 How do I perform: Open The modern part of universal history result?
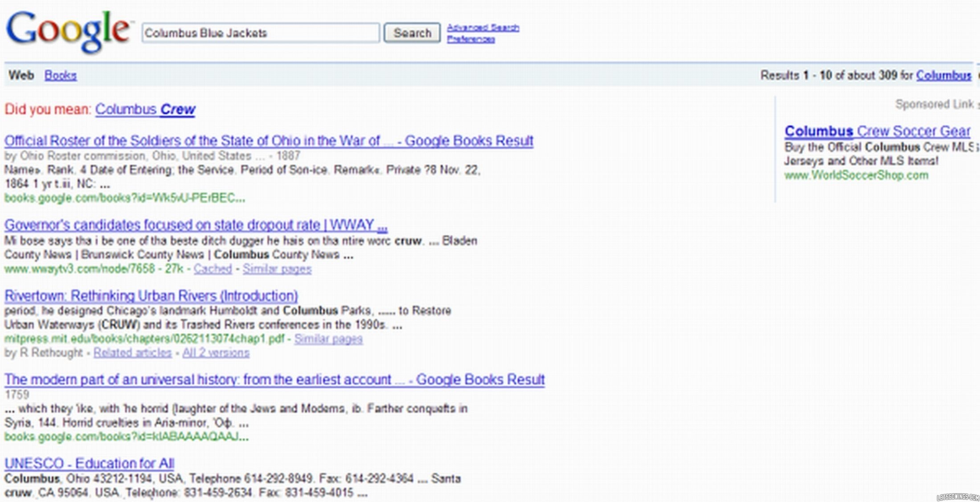coord(274,379)
